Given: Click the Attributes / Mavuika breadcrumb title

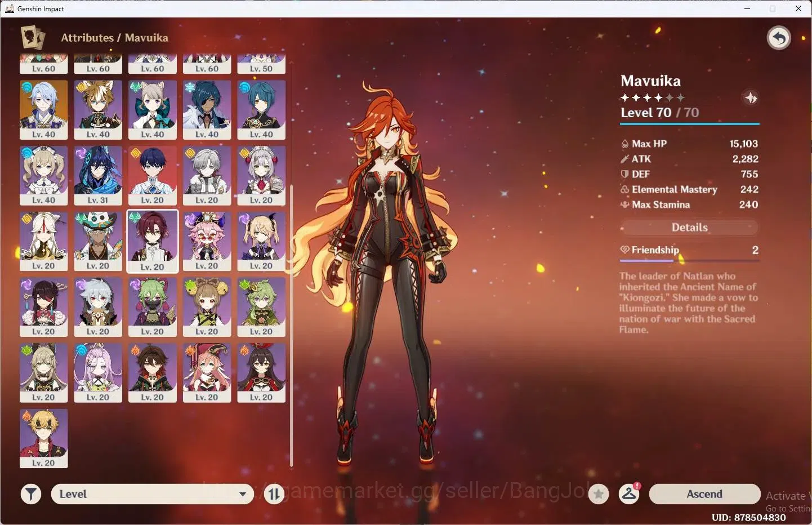Looking at the screenshot, I should coord(114,38).
